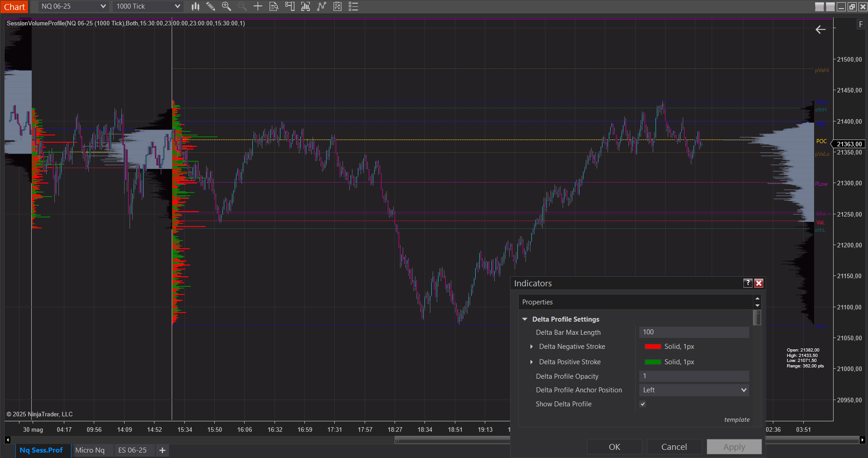Viewport: 868px width, 458px height.
Task: Expand the Delta Negative Stroke row
Action: click(531, 347)
